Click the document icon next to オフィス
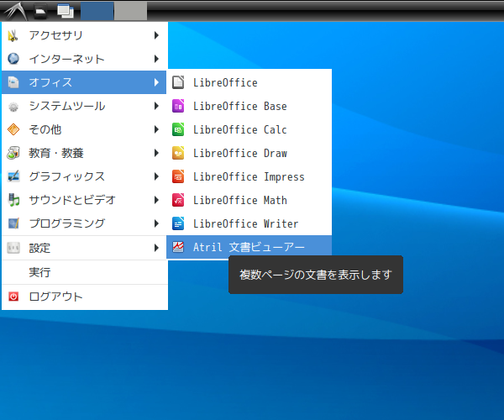The image size is (504, 420). pos(13,82)
